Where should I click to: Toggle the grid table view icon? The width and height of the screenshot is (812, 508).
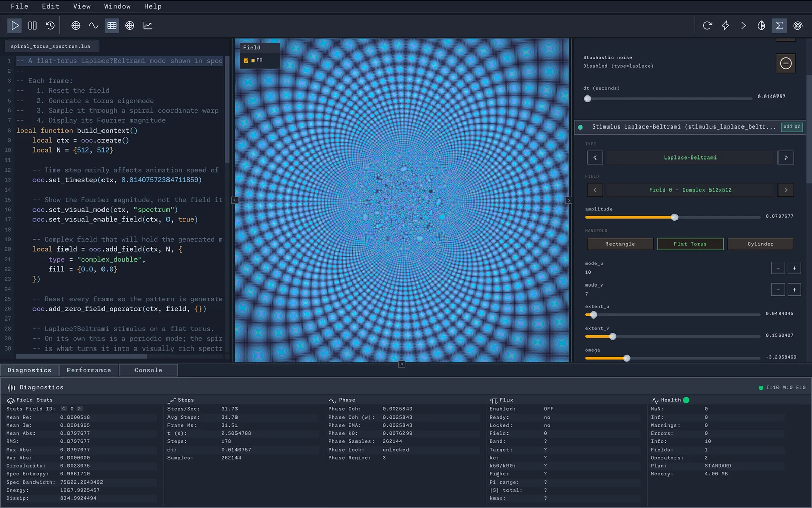112,25
